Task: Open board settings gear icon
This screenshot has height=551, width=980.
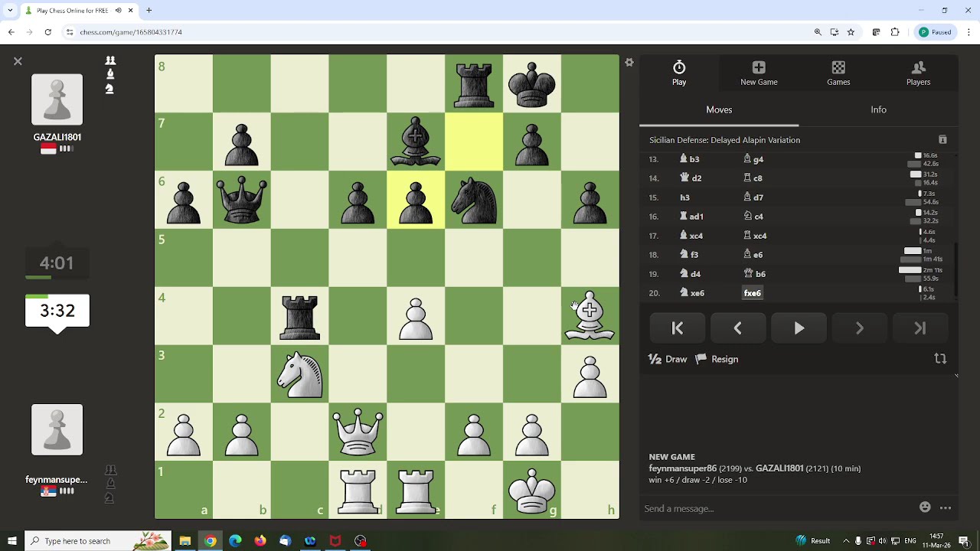Action: tap(629, 63)
